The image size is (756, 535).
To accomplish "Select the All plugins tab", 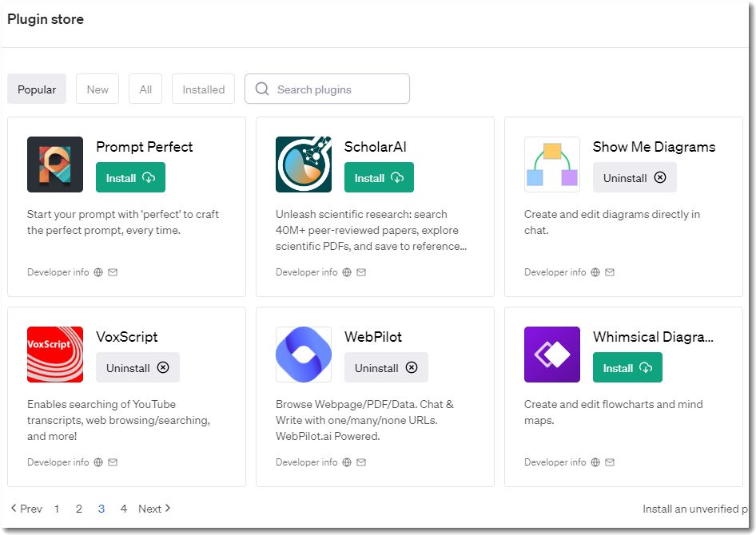I will click(x=145, y=89).
